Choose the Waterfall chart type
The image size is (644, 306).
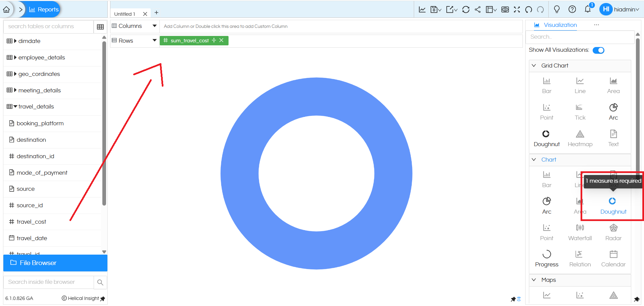click(580, 232)
